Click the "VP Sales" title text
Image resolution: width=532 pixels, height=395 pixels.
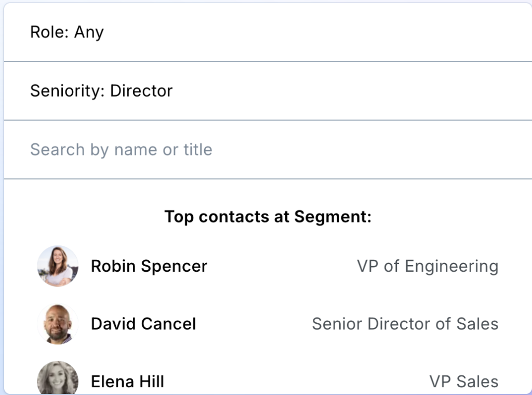tap(463, 382)
